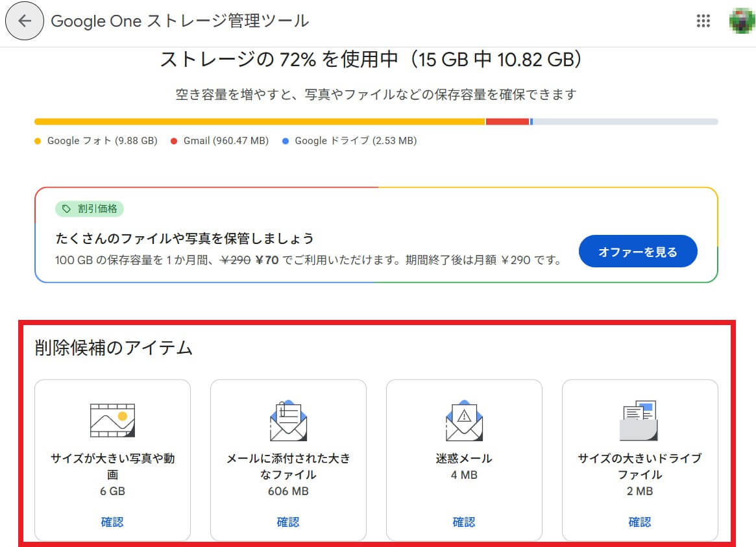Click the back arrow button

(25, 21)
